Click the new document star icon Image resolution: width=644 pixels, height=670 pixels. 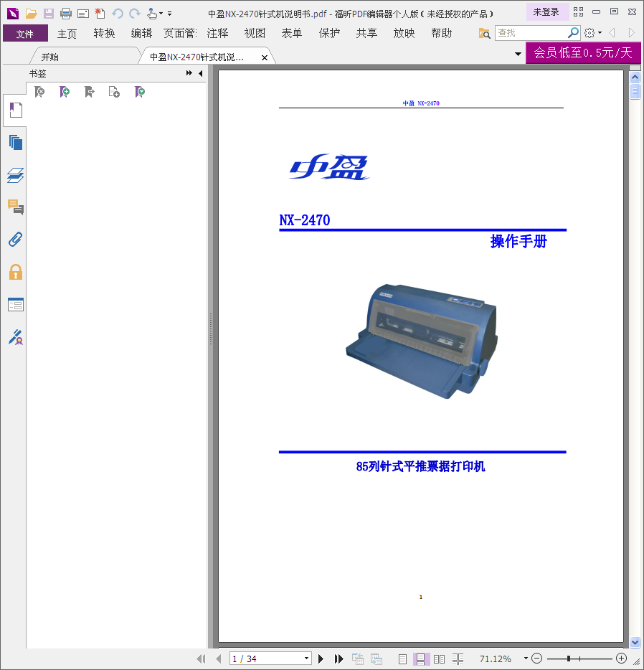click(x=100, y=14)
